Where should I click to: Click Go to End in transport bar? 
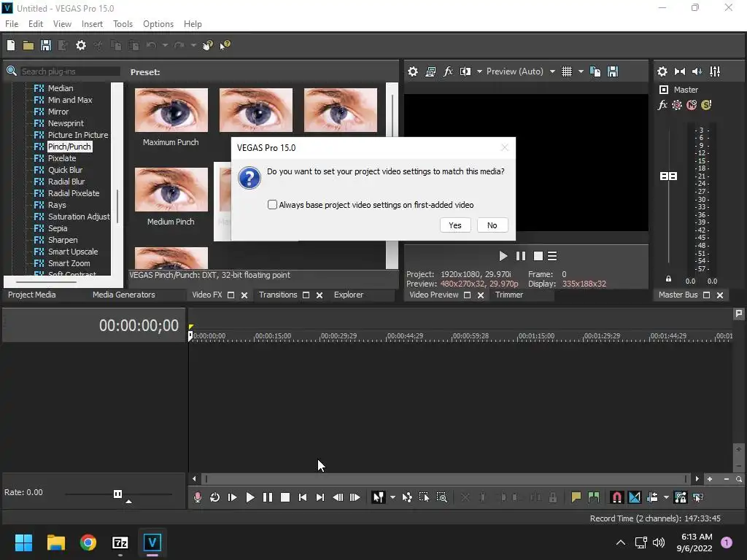pos(320,497)
